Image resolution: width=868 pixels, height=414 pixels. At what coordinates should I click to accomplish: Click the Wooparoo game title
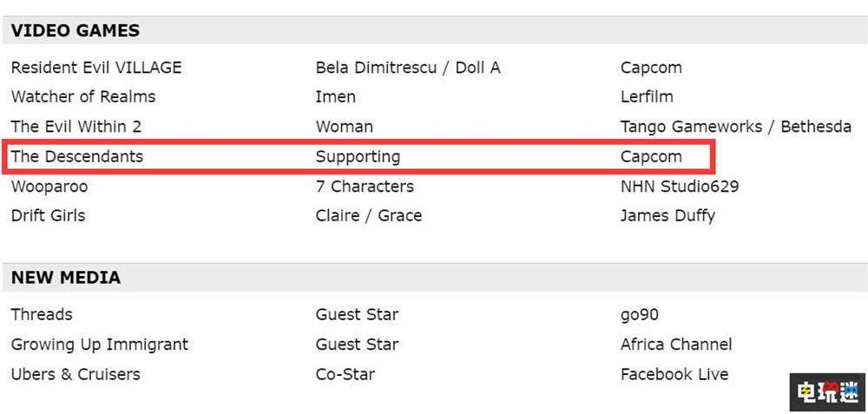pyautogui.click(x=49, y=187)
